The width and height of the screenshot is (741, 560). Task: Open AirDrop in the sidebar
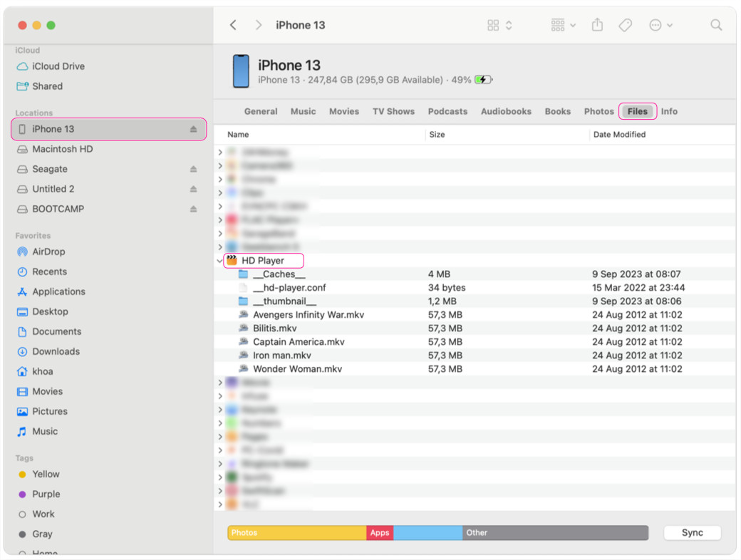(x=48, y=252)
